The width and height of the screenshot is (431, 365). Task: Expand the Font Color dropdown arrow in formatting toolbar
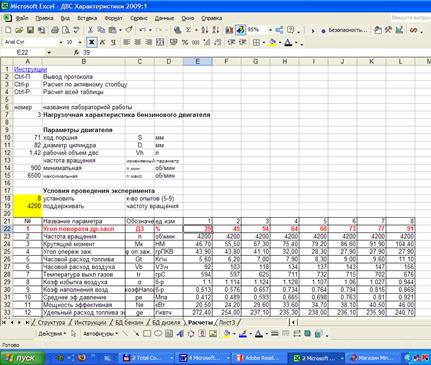(296, 42)
